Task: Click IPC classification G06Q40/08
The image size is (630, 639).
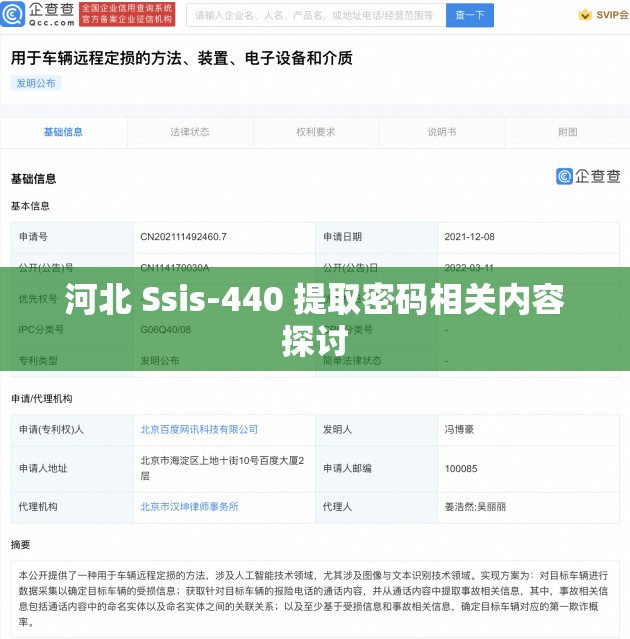Action: [x=165, y=330]
